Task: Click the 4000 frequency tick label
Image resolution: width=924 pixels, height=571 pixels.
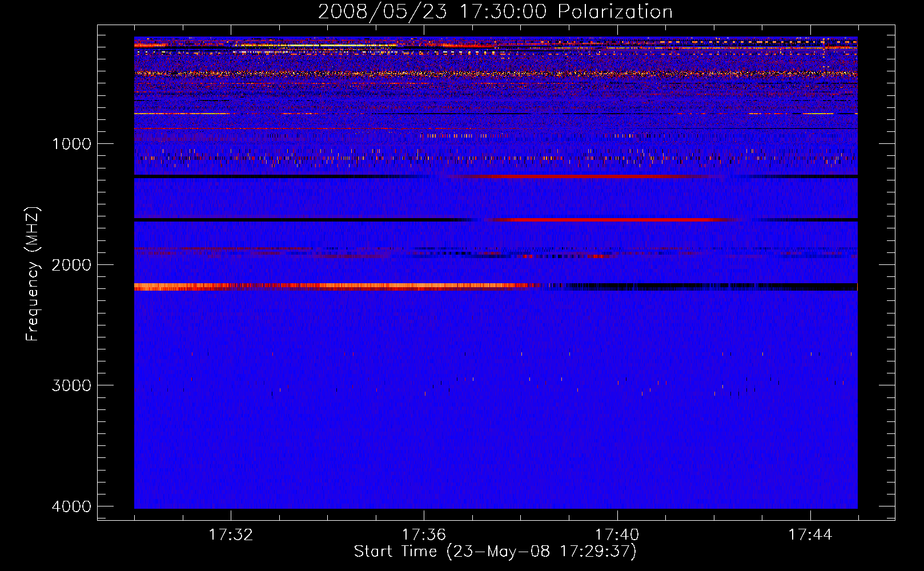Action: [71, 506]
